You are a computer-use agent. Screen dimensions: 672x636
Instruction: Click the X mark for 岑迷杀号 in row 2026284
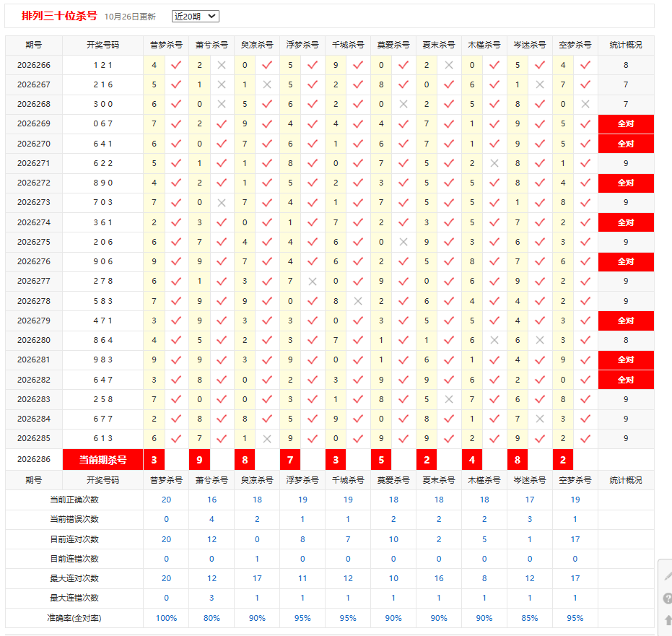540,419
